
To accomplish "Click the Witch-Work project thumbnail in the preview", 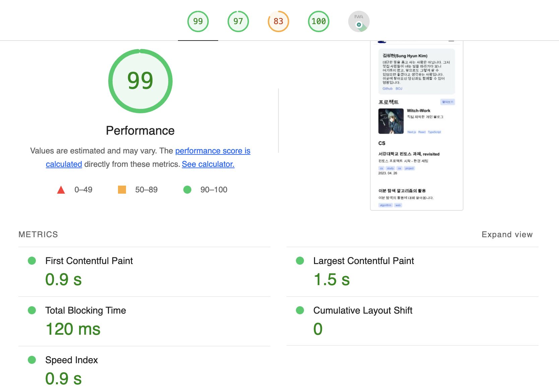I will (x=391, y=121).
